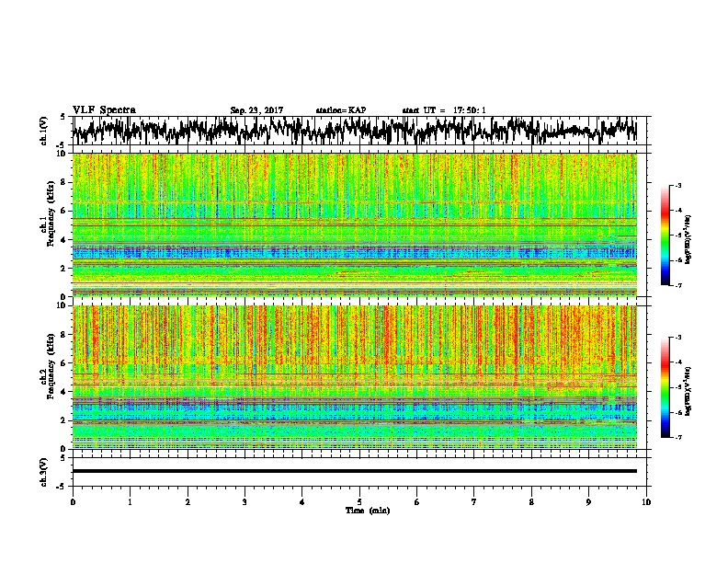Image resolution: width=728 pixels, height=563 pixels.
Task: Select the "start UT = 17:50: 1" text
Action: tap(444, 110)
